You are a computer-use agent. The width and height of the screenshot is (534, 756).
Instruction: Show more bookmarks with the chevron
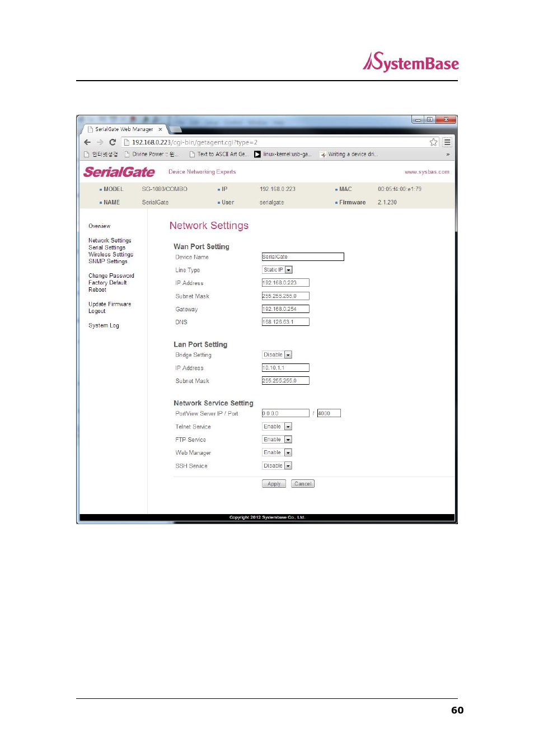[448, 154]
